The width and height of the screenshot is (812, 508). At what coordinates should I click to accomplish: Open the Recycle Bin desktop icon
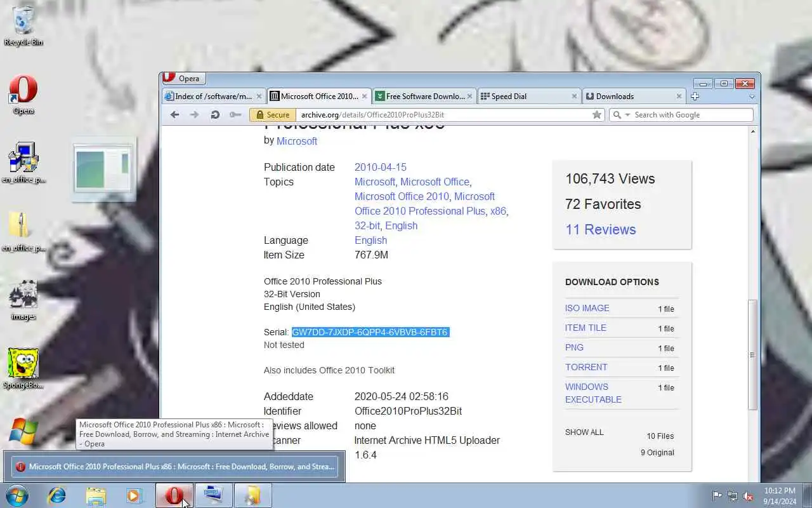point(23,25)
